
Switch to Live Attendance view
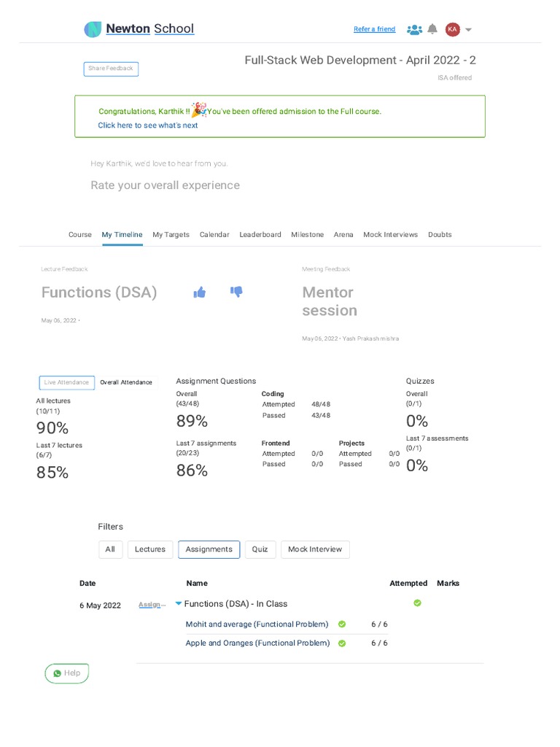point(66,382)
